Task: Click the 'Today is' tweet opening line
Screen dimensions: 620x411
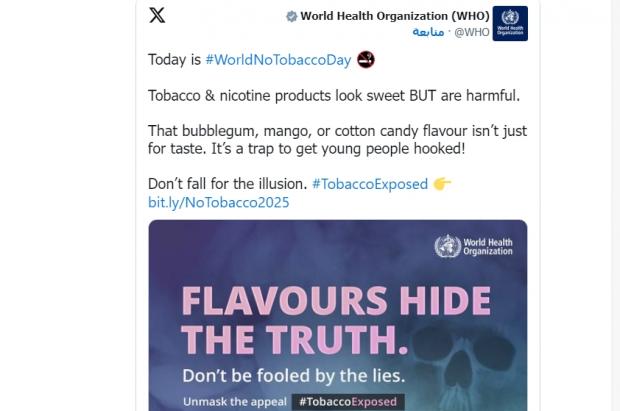Action: click(x=174, y=60)
